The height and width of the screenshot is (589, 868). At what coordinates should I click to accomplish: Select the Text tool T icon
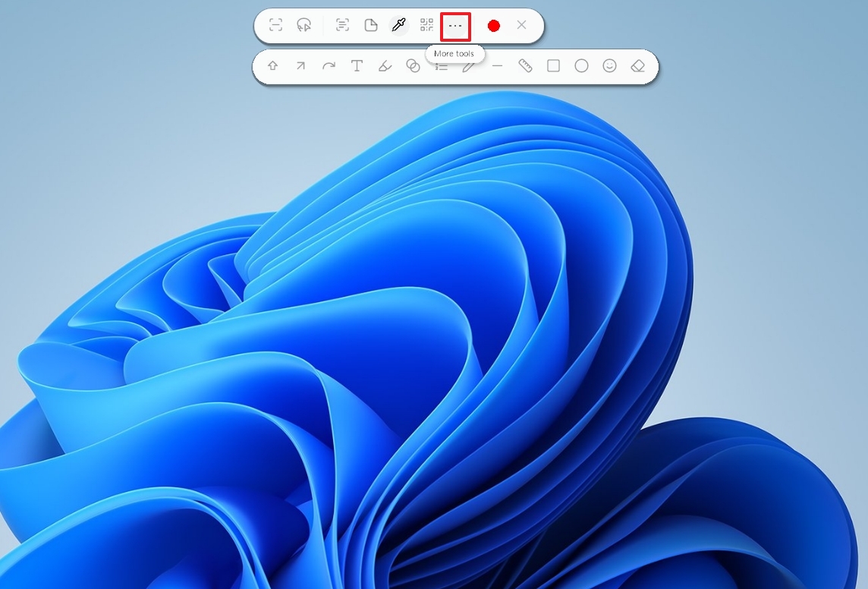(x=357, y=66)
